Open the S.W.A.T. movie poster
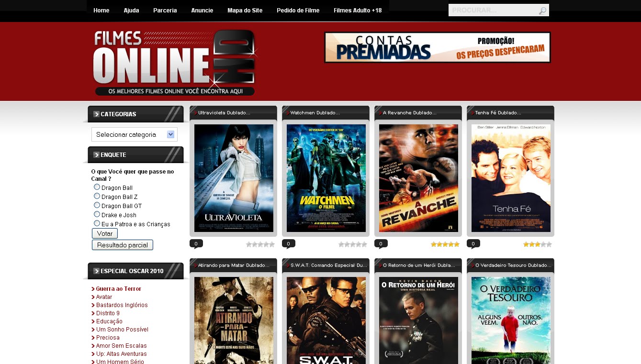641x364 pixels. 326,320
